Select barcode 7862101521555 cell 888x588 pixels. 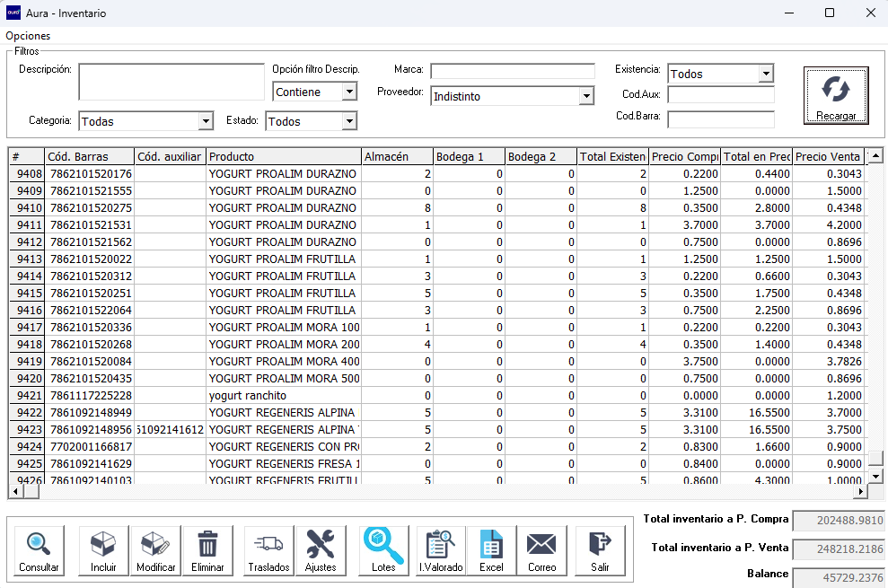point(91,191)
